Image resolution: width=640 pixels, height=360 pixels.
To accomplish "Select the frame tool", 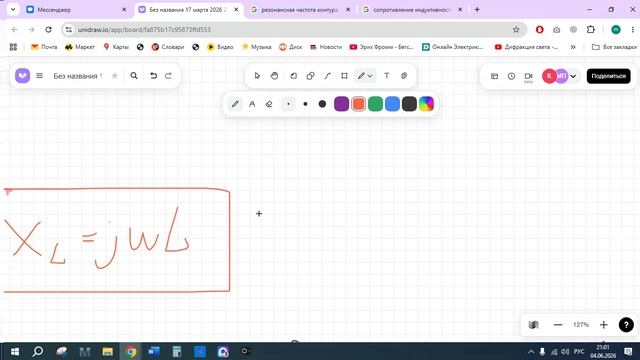I will click(344, 76).
